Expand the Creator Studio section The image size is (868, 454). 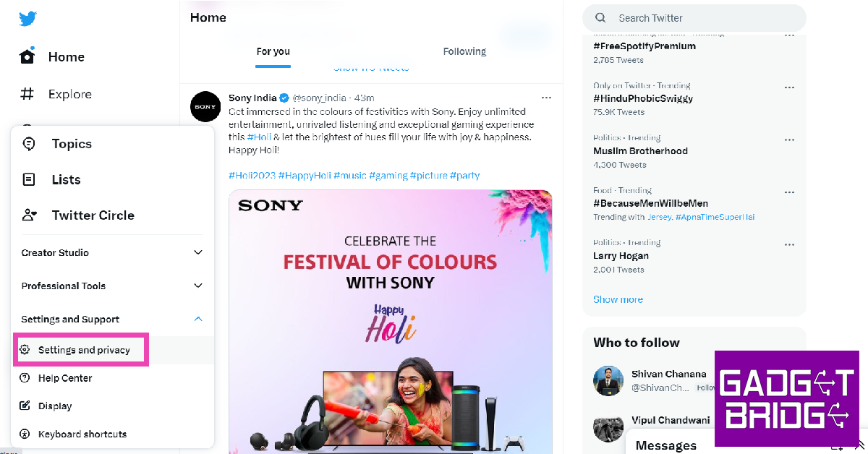click(x=198, y=252)
